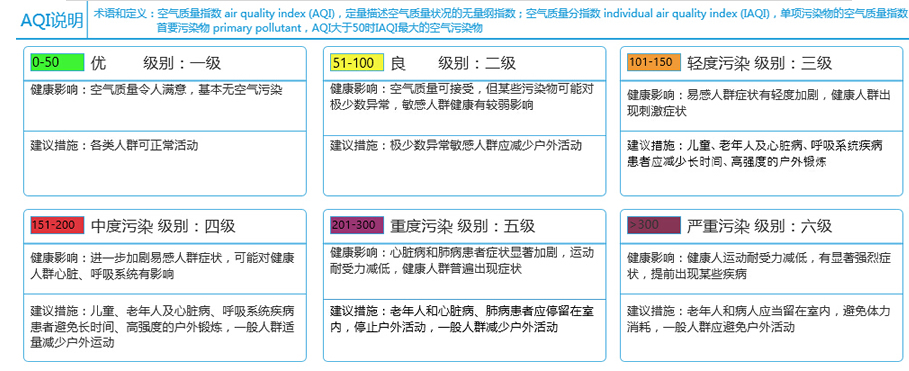Image resolution: width=909 pixels, height=371 pixels.
Task: Click the purple 201-300 color swatch
Action: pyautogui.click(x=357, y=225)
